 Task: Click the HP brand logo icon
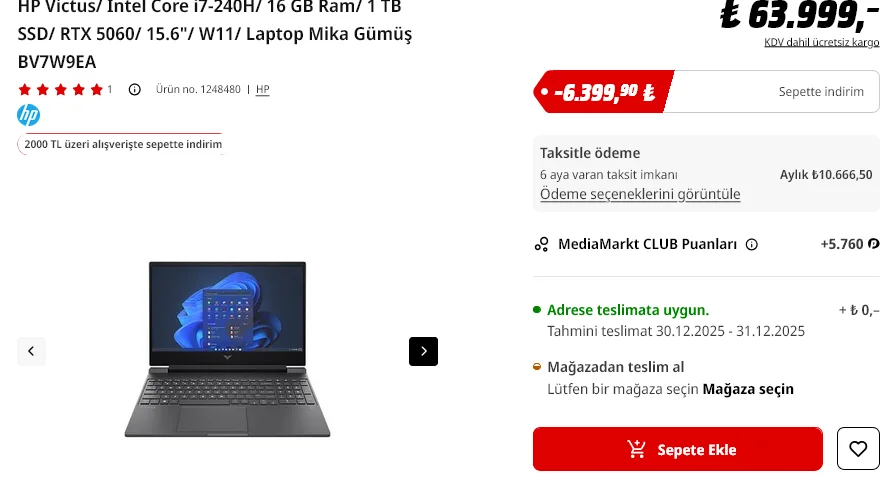coord(28,115)
